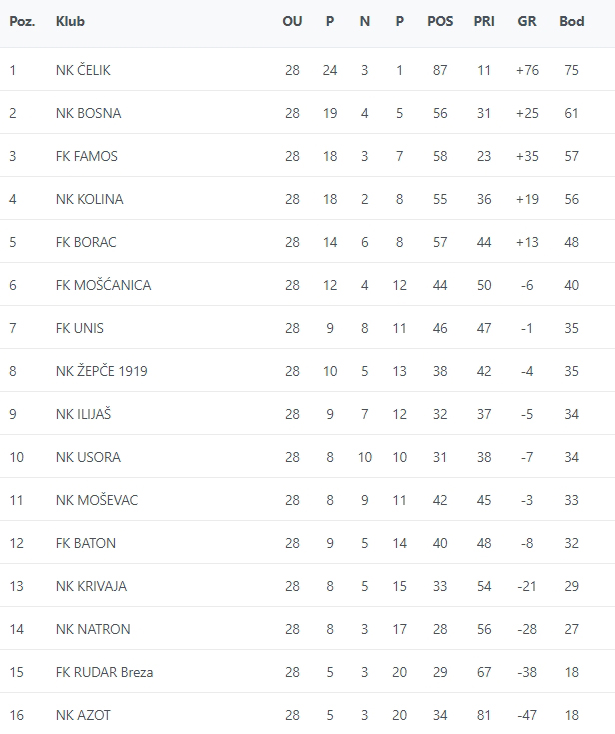The width and height of the screenshot is (615, 734).
Task: Select FK FAMOS in the standings
Action: (86, 156)
